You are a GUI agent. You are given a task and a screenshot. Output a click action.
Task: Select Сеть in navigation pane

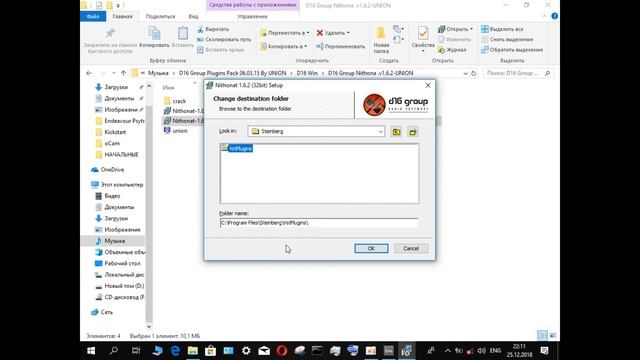[107, 312]
